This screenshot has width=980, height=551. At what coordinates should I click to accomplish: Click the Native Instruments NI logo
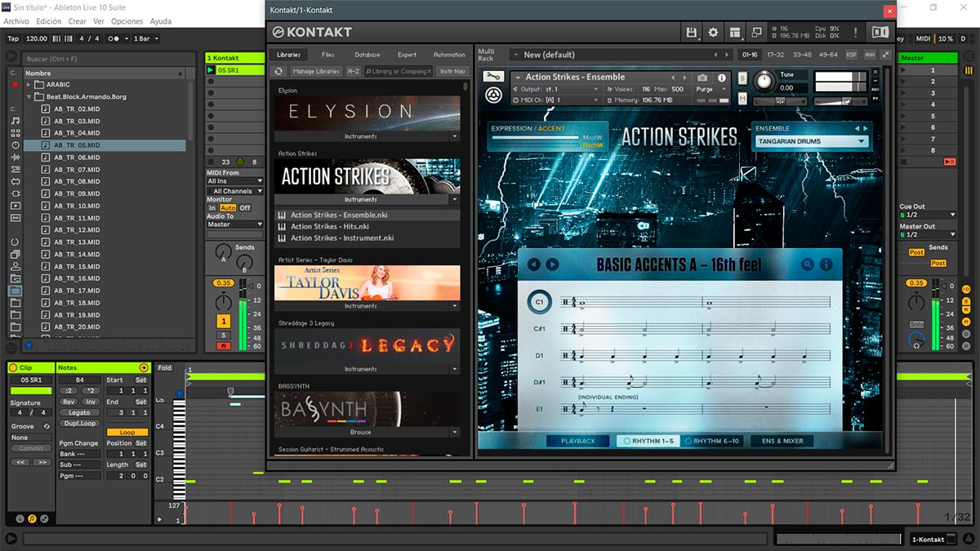point(880,32)
